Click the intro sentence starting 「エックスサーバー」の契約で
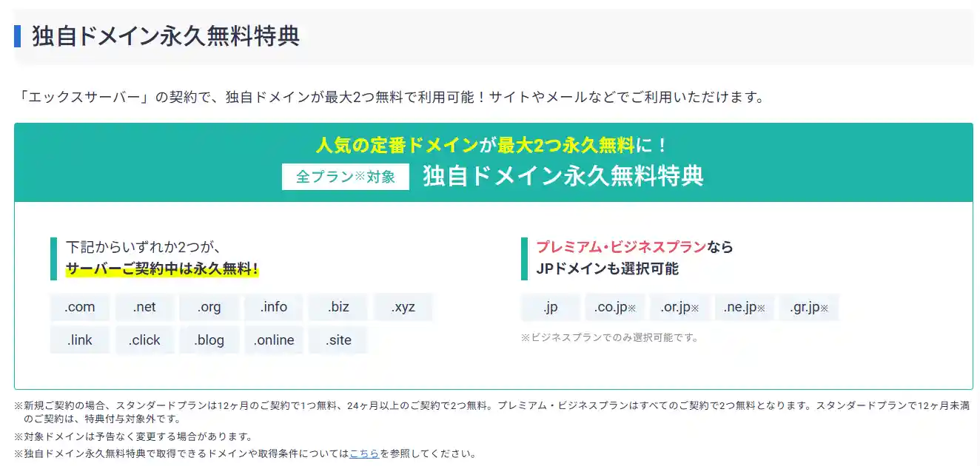This screenshot has width=980, height=466. 392,97
